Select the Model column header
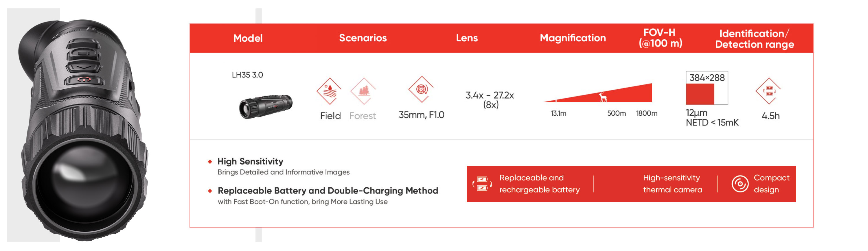868x251 pixels. [x=248, y=38]
